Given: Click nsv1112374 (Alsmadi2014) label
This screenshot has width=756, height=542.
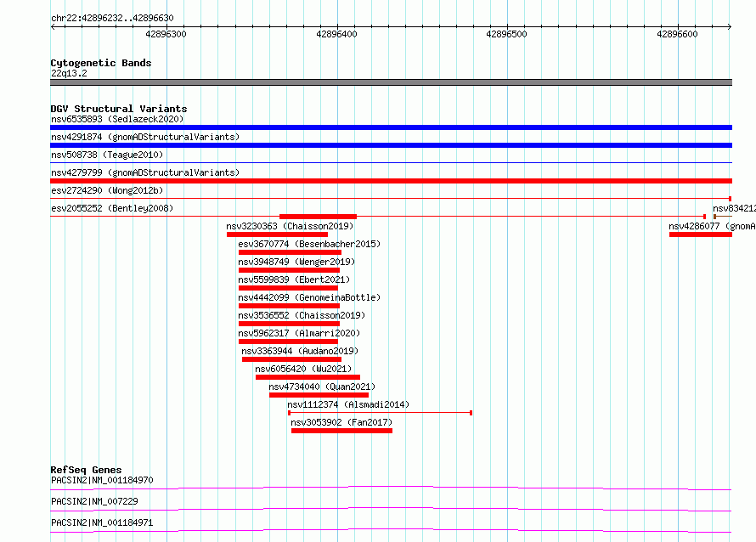Looking at the screenshot, I should (x=348, y=404).
